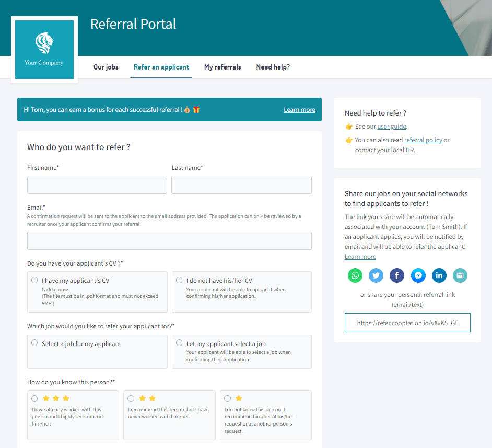Viewport: 492px width, 448px height.
Task: Share jobs on LinkedIn
Action: 439,275
